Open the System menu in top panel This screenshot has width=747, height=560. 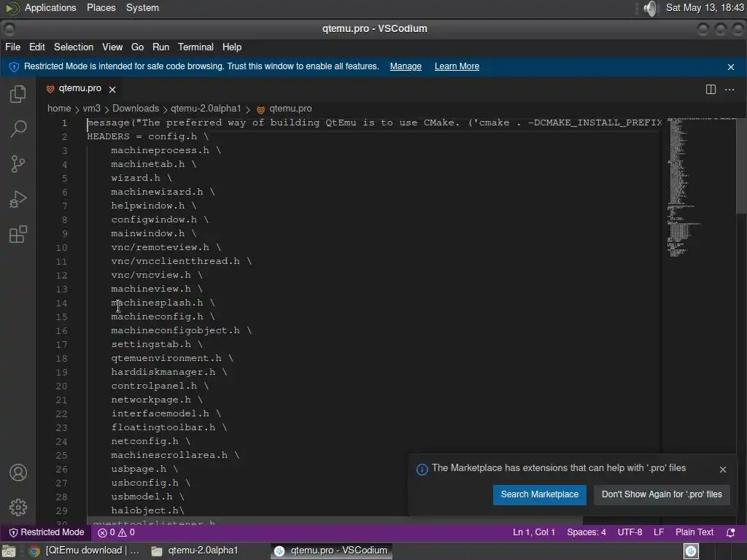click(x=142, y=7)
